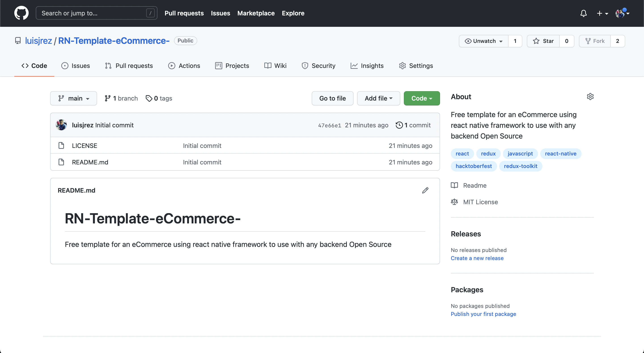Click the luisjrez commit avatar

(61, 125)
